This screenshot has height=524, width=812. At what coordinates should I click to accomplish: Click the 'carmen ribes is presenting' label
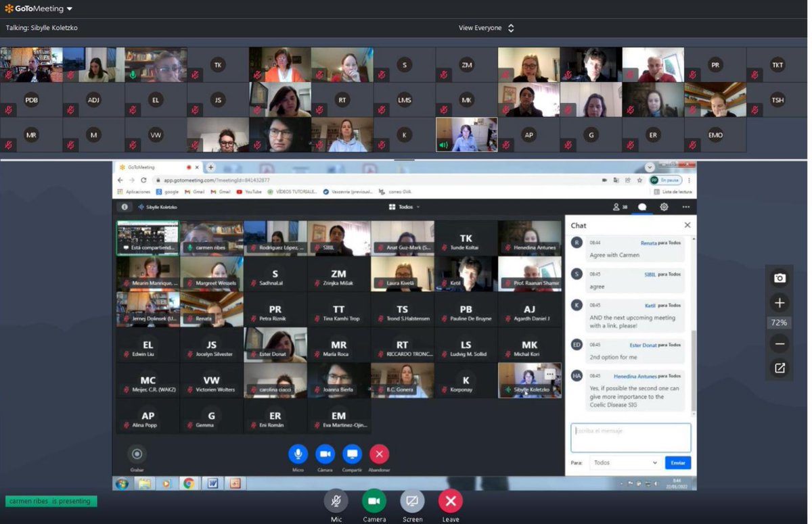pyautogui.click(x=51, y=501)
